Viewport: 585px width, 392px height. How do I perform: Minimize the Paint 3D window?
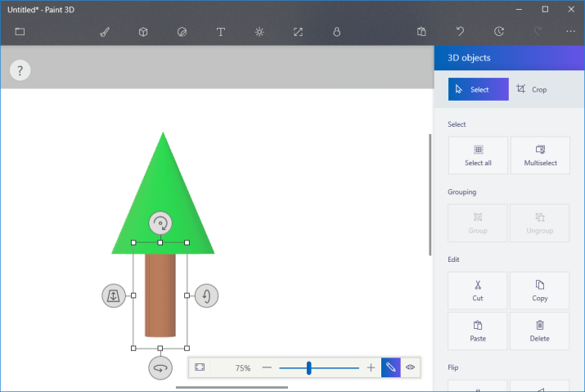coord(519,9)
